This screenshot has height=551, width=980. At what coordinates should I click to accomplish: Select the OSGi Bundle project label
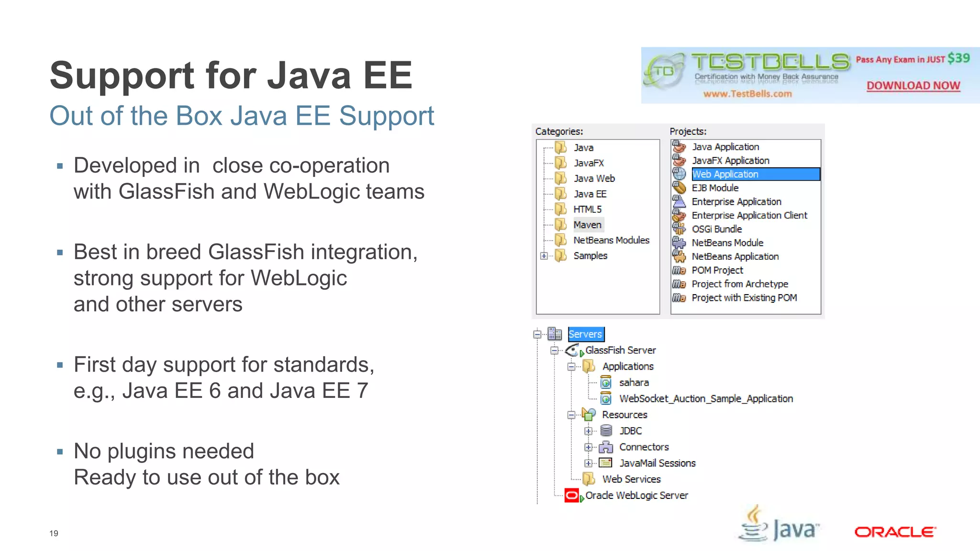717,229
